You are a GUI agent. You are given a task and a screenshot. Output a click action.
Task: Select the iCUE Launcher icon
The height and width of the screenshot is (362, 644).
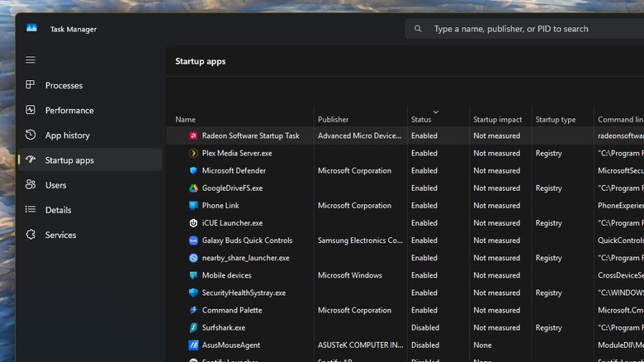[193, 223]
